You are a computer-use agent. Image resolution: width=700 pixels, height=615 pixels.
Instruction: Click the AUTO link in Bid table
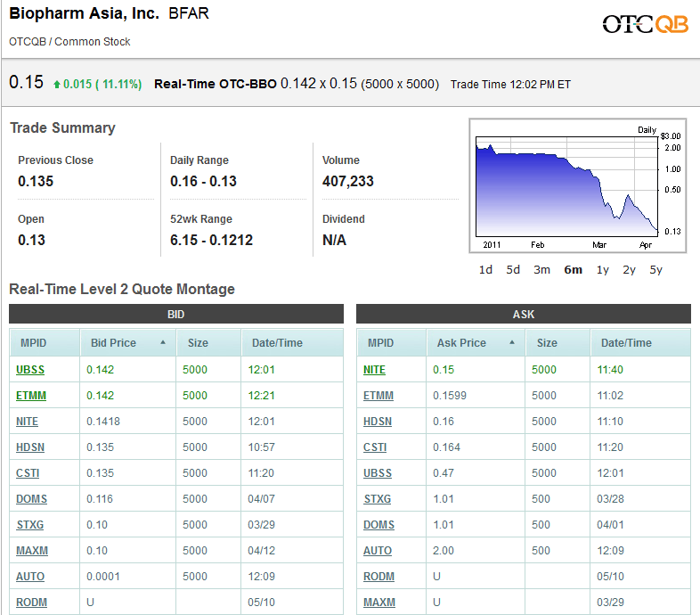30,576
